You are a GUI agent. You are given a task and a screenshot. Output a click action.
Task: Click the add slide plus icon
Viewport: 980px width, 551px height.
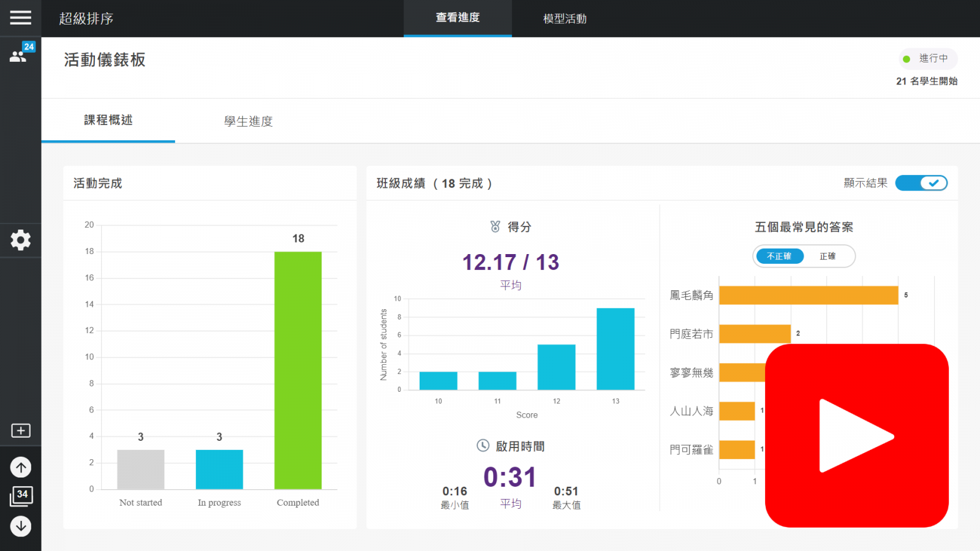point(21,430)
